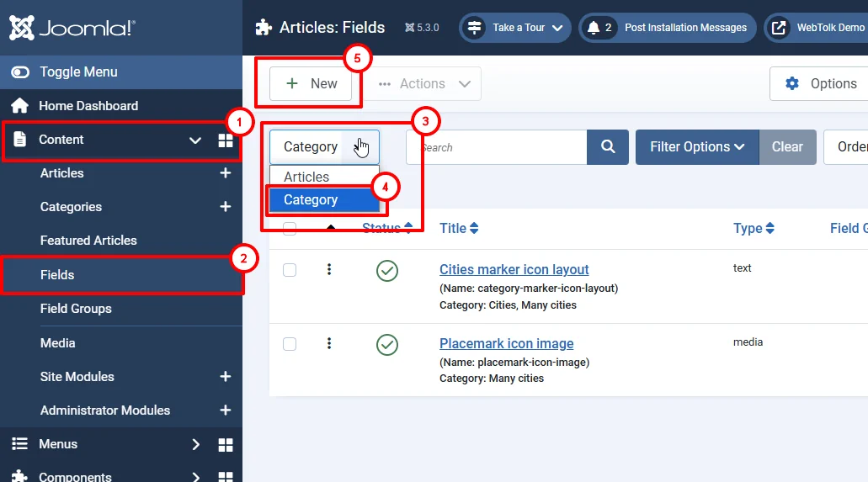Image resolution: width=868 pixels, height=482 pixels.
Task: Open row menu for Cities marker icon layout
Action: 329,269
